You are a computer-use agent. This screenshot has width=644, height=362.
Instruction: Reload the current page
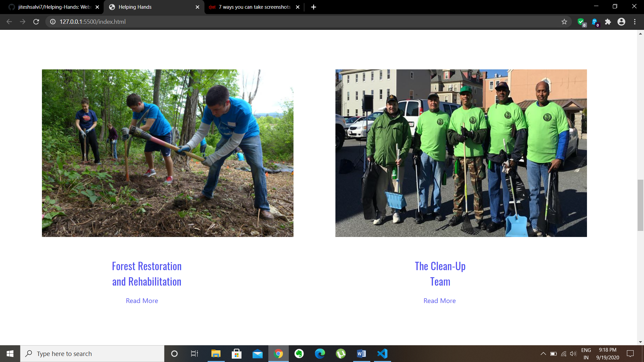click(36, 22)
